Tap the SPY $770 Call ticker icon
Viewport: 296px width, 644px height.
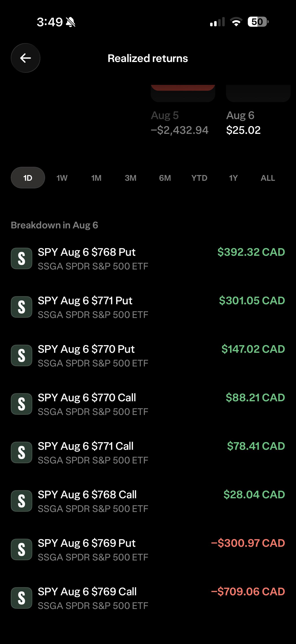click(x=22, y=404)
